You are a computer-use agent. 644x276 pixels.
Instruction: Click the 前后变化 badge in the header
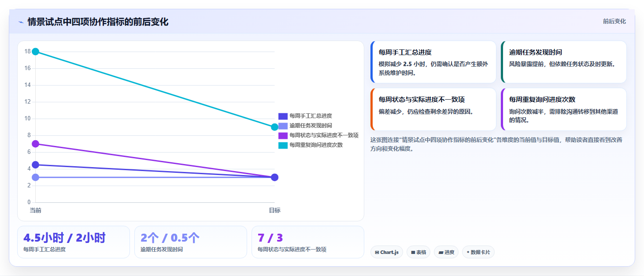click(614, 22)
